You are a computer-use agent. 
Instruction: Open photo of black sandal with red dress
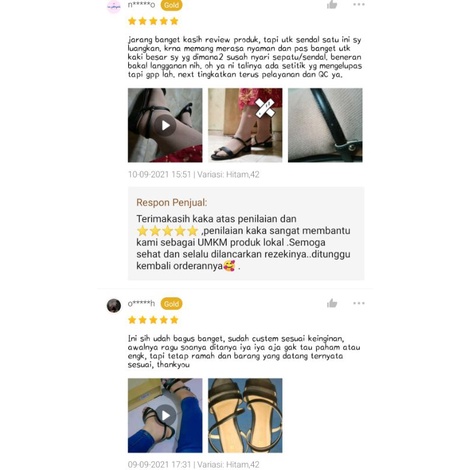coord(245,125)
